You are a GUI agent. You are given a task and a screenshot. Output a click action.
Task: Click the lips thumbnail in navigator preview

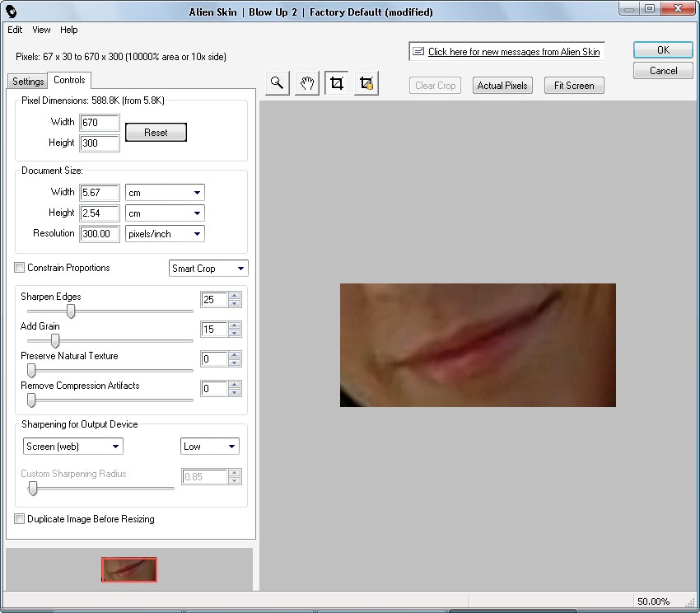129,569
